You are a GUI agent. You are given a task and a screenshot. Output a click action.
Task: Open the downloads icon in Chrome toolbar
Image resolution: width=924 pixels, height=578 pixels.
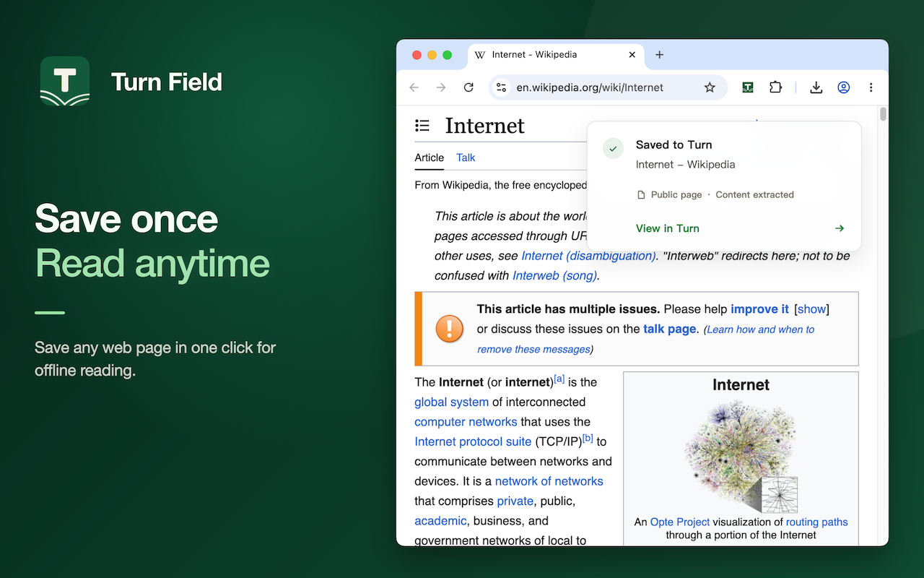(816, 87)
